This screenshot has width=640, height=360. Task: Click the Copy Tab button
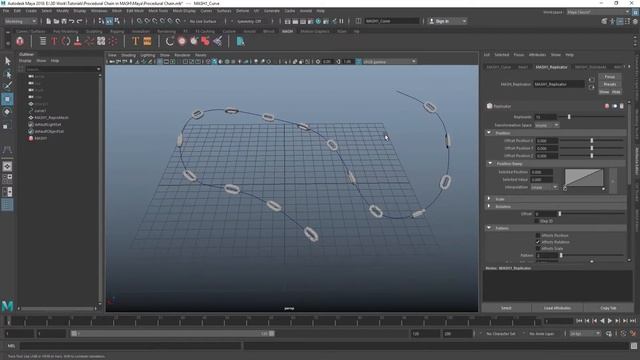608,308
